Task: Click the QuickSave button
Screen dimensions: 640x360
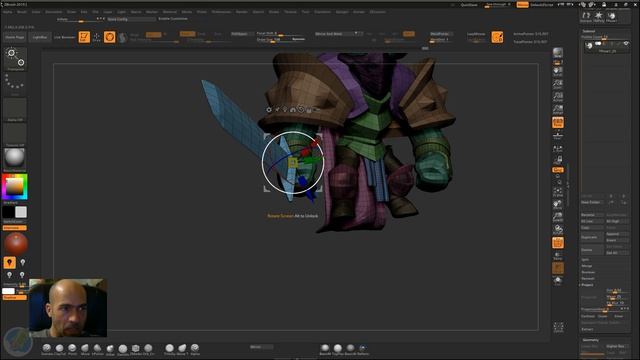Action: [469, 5]
